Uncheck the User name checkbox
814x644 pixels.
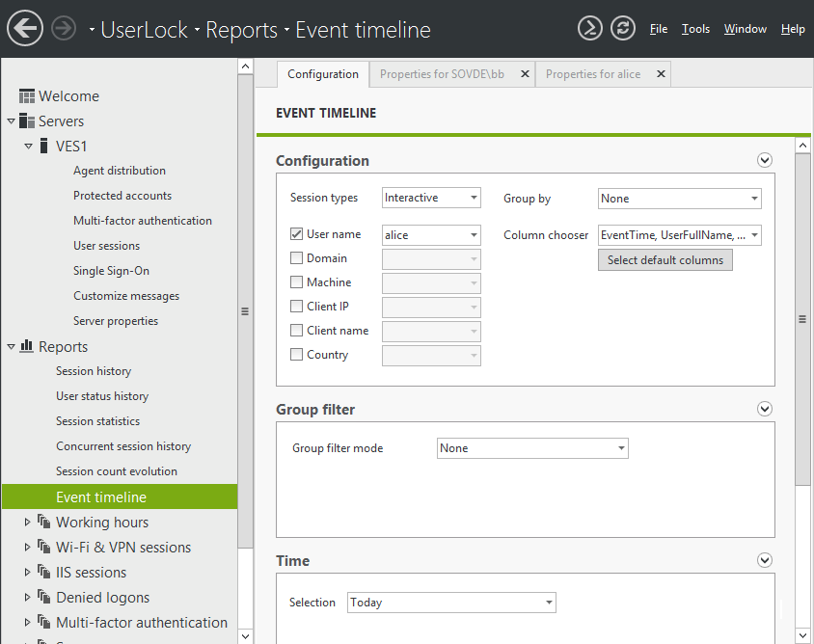click(x=296, y=234)
